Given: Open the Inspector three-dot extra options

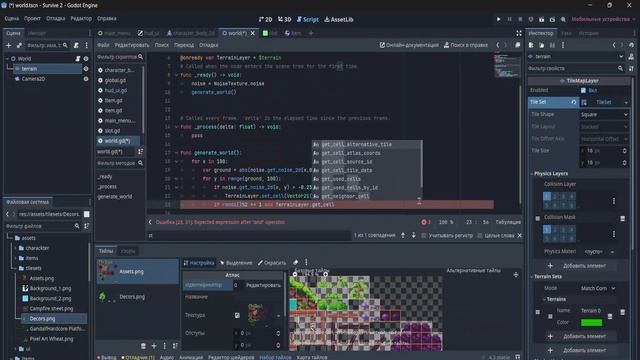Looking at the screenshot, I should coord(563,45).
